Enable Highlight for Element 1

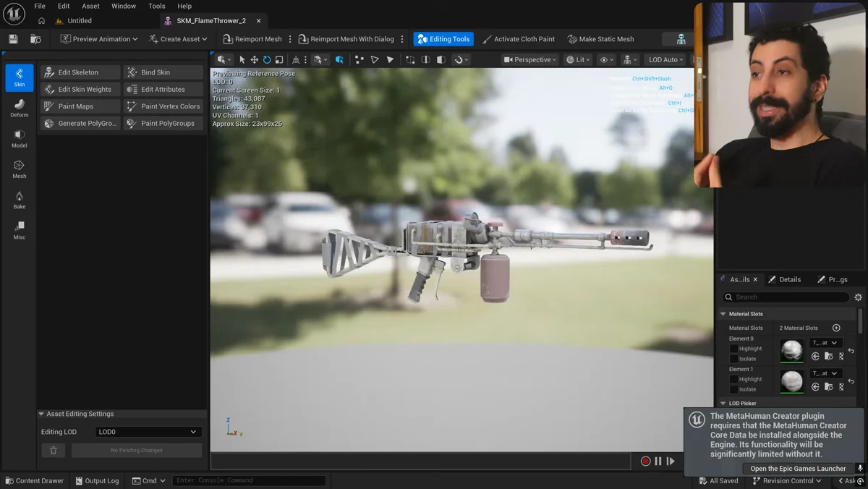733,379
